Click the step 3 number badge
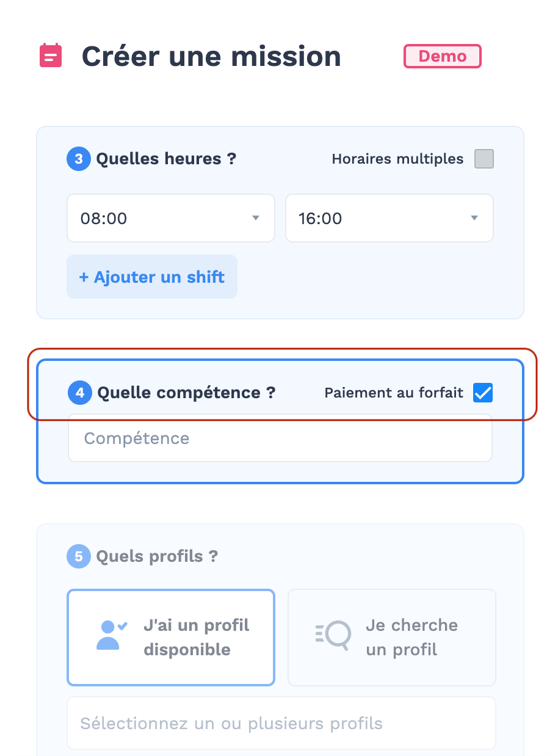Image resolution: width=558 pixels, height=756 pixels. [79, 159]
